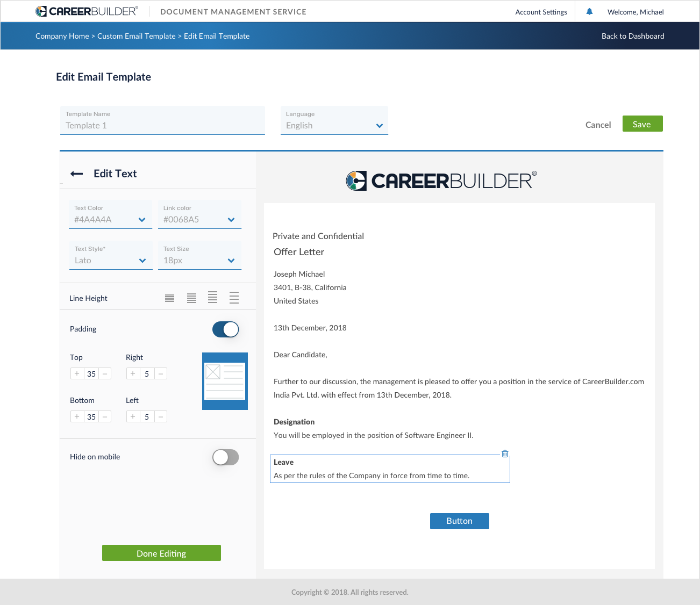
Task: Click the 'Offer Letter' heading text
Action: coord(299,252)
